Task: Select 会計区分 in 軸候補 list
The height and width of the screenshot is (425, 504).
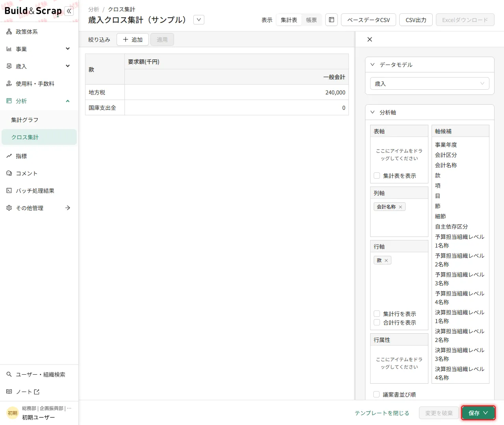Action: [446, 155]
